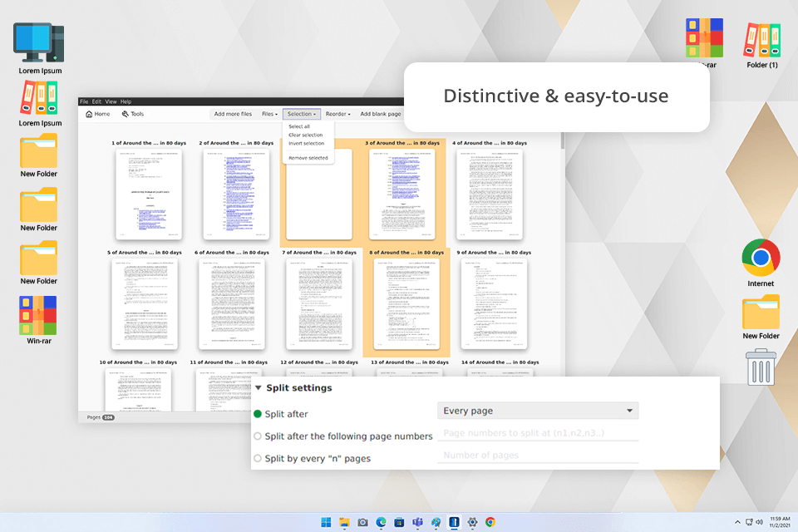Image resolution: width=798 pixels, height=532 pixels.
Task: Open the network tray icon
Action: 749,522
